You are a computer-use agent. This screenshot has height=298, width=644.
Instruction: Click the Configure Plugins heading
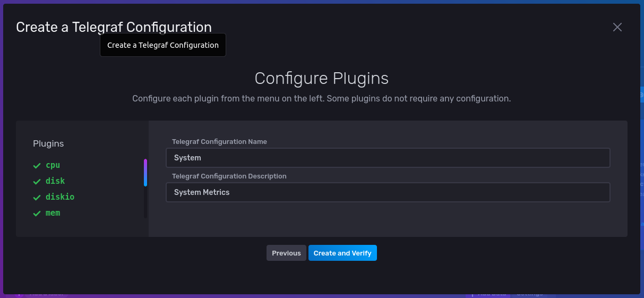pyautogui.click(x=321, y=79)
